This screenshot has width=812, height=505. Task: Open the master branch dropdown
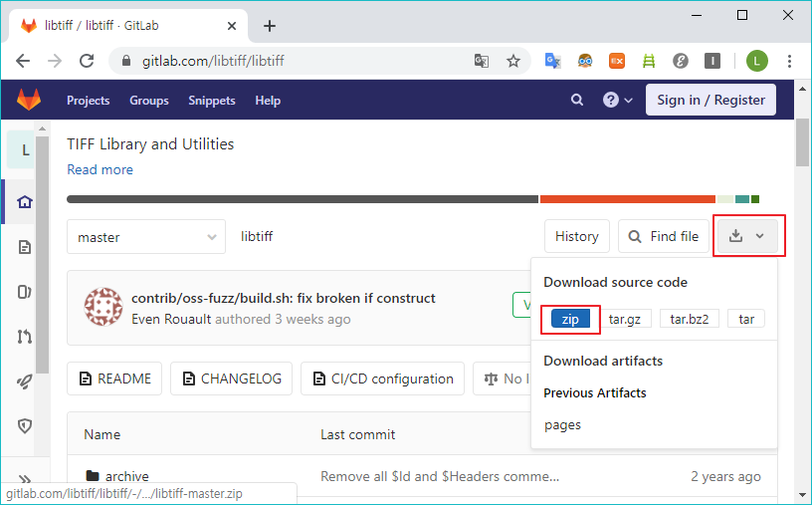click(x=146, y=237)
